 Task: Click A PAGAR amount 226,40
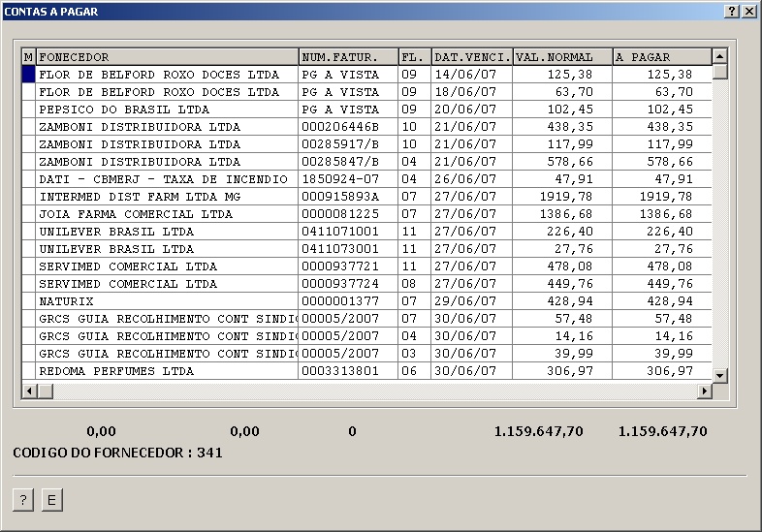click(670, 232)
